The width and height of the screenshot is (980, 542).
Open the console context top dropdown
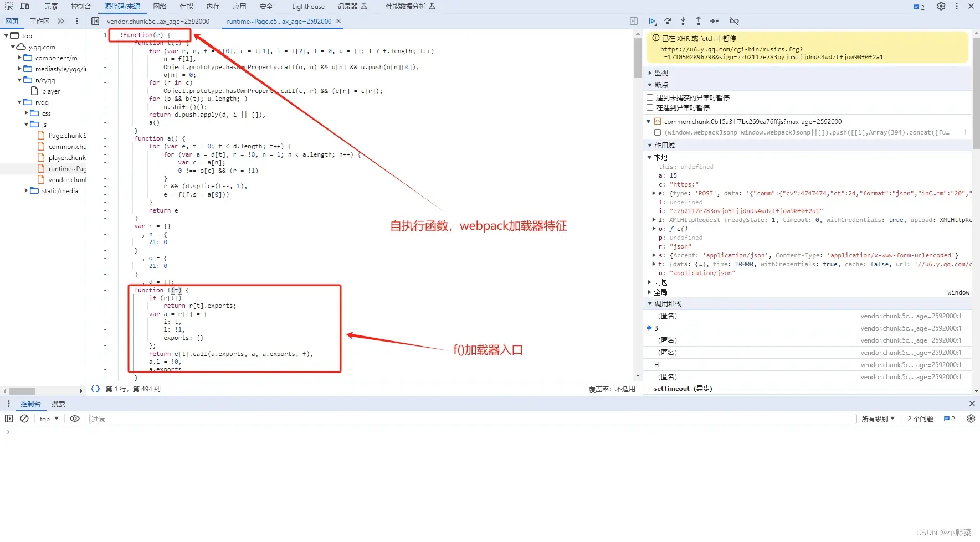tap(49, 419)
